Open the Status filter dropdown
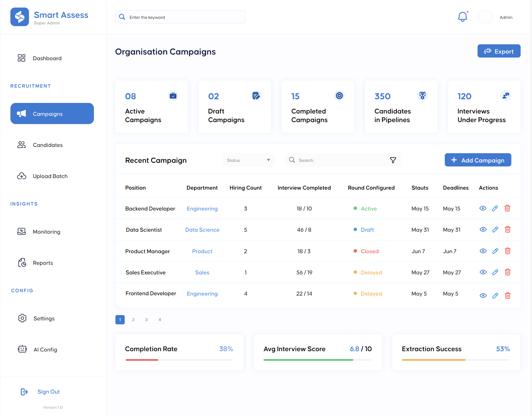The image size is (532, 416). tap(249, 160)
